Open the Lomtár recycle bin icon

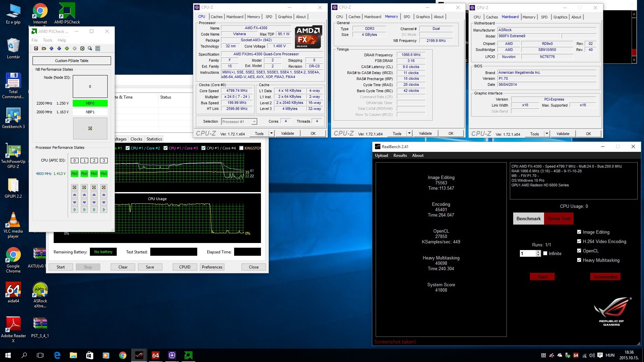pos(13,49)
